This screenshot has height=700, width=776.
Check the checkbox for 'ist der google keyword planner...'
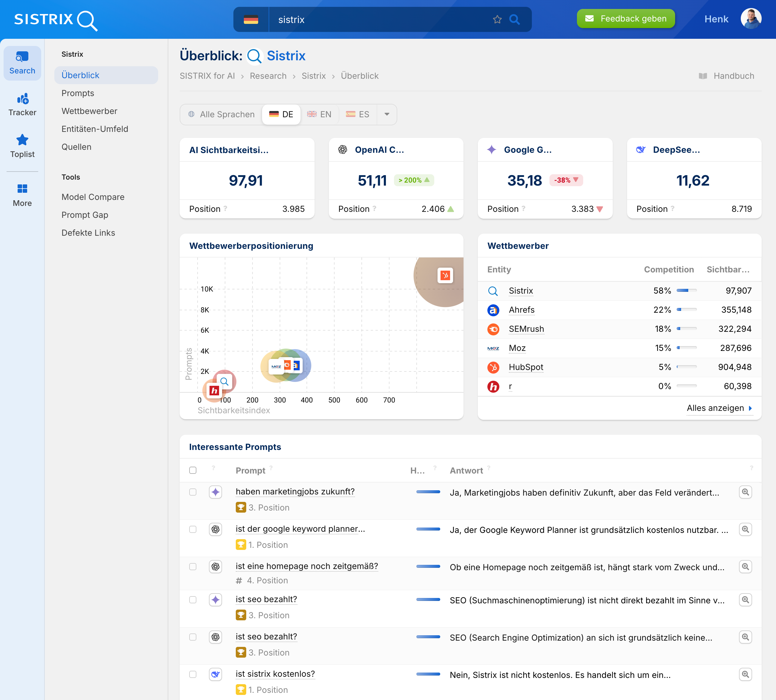[193, 530]
